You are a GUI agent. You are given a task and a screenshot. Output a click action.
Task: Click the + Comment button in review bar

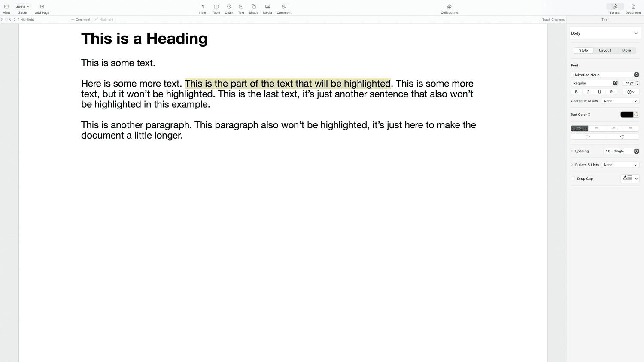tap(81, 20)
